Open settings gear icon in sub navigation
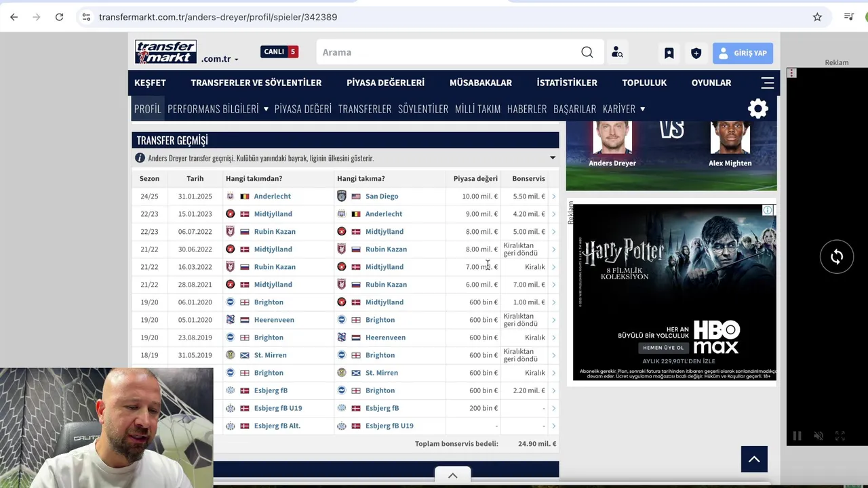This screenshot has height=488, width=868. tap(757, 108)
